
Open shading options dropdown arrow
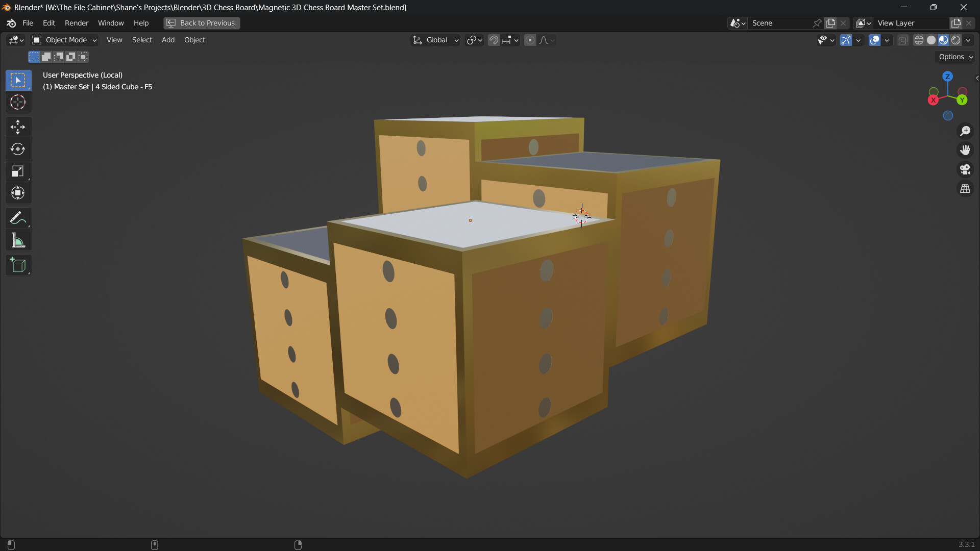click(x=968, y=40)
